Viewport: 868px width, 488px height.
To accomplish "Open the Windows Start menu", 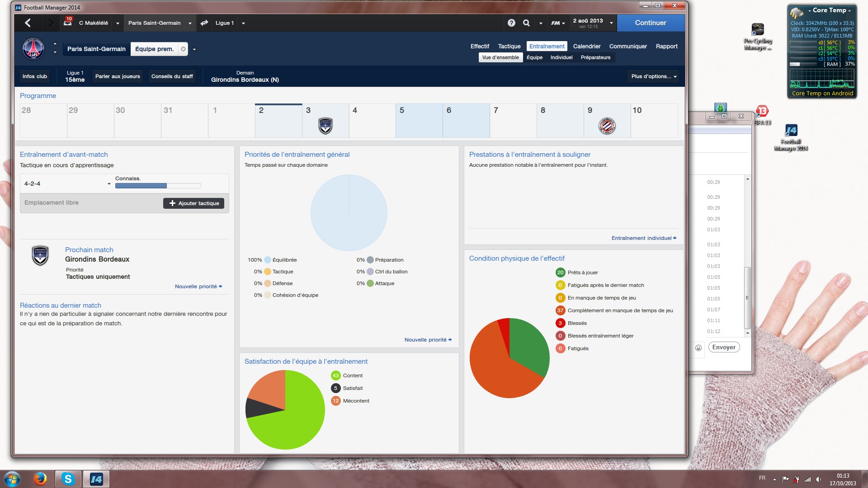I will click(x=12, y=479).
